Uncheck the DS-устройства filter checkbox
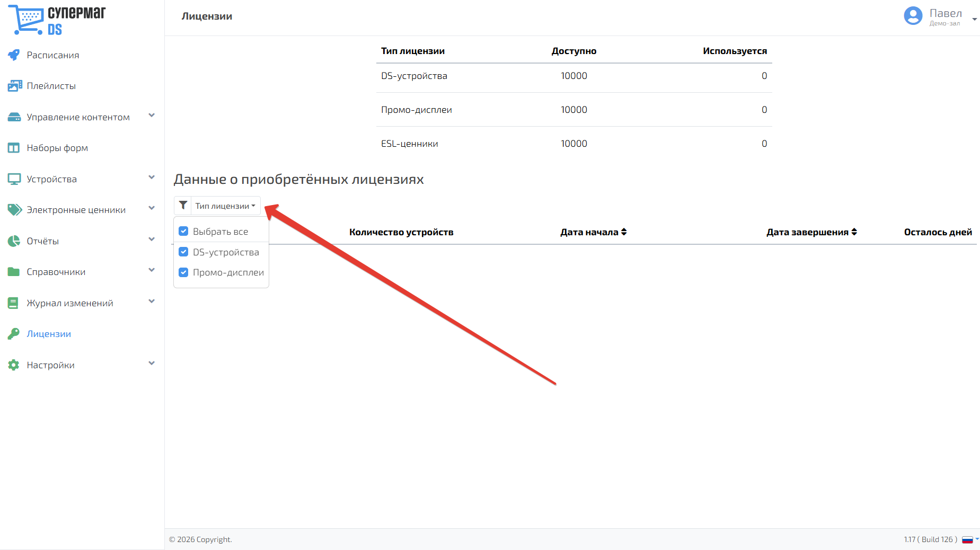The width and height of the screenshot is (980, 550). point(183,252)
